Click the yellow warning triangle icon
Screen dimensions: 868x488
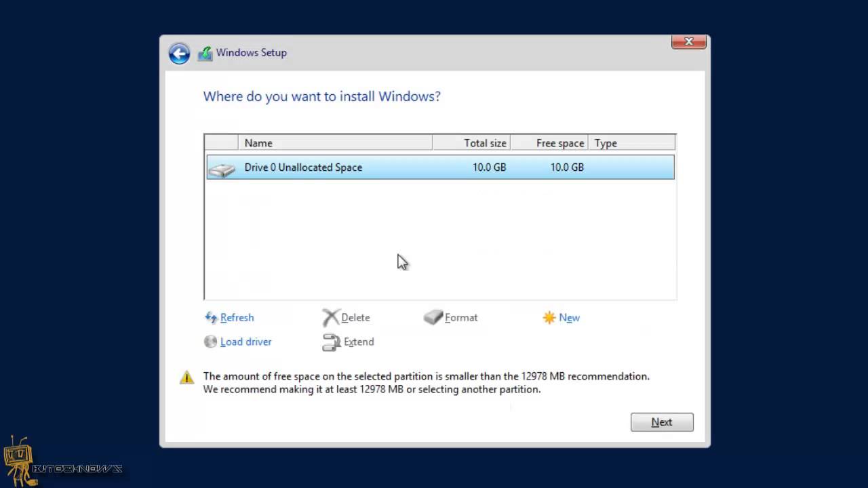pyautogui.click(x=186, y=378)
